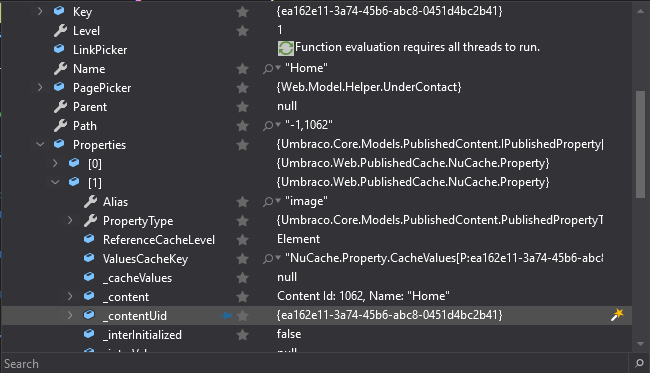Click the false value of _interInitialized

(289, 334)
